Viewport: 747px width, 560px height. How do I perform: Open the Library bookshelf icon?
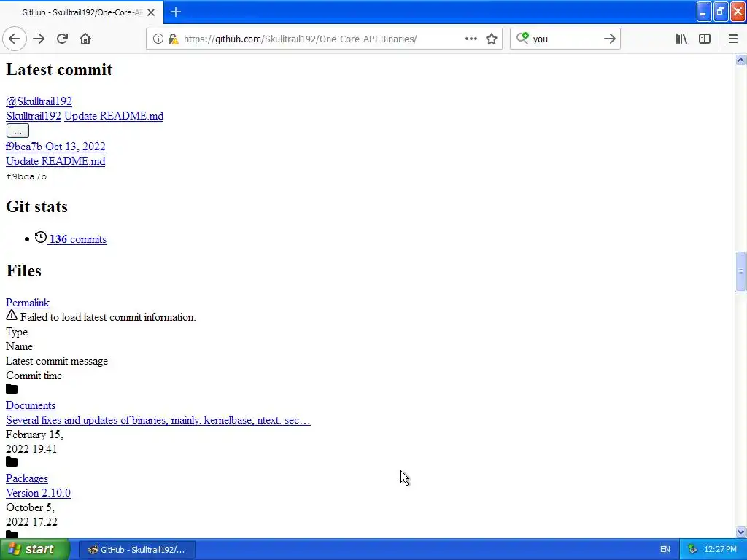click(x=681, y=39)
